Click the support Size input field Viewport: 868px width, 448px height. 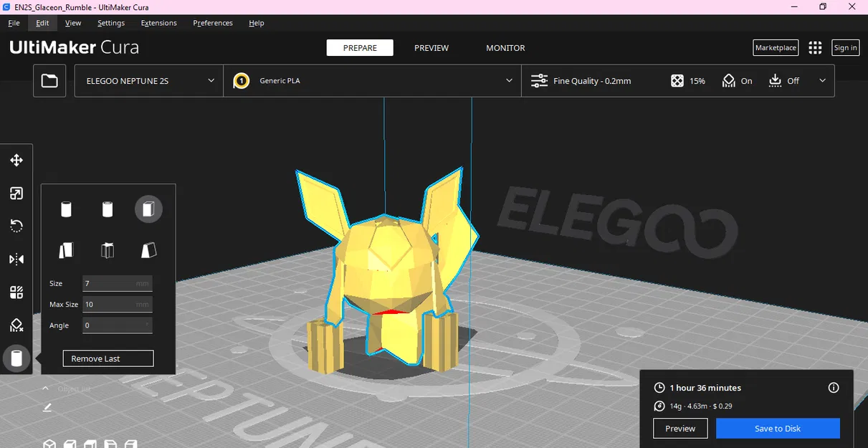pos(117,283)
